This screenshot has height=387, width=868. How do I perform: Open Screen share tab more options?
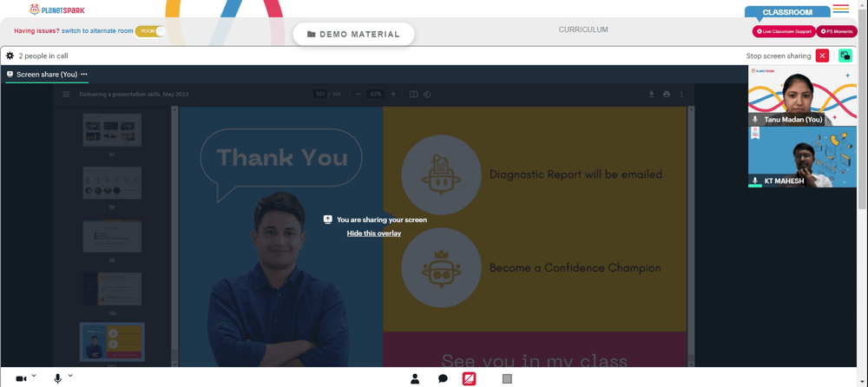click(84, 74)
